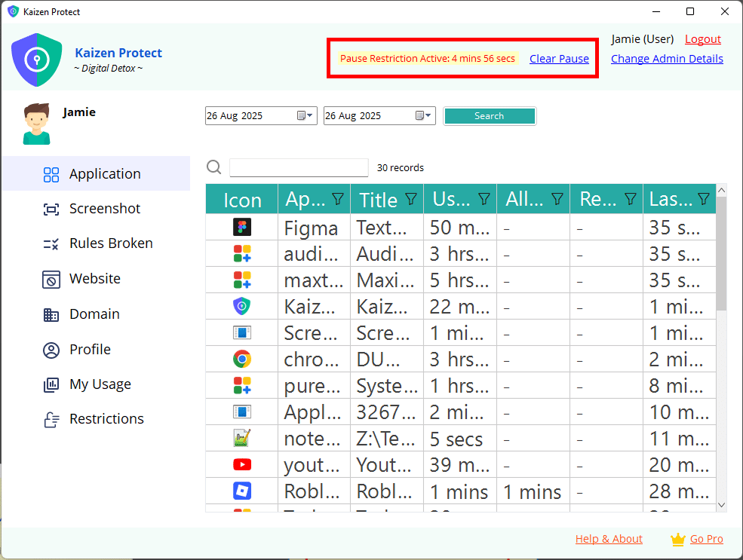Click Jamie's profile avatar picture
The image size is (743, 560).
[x=36, y=124]
